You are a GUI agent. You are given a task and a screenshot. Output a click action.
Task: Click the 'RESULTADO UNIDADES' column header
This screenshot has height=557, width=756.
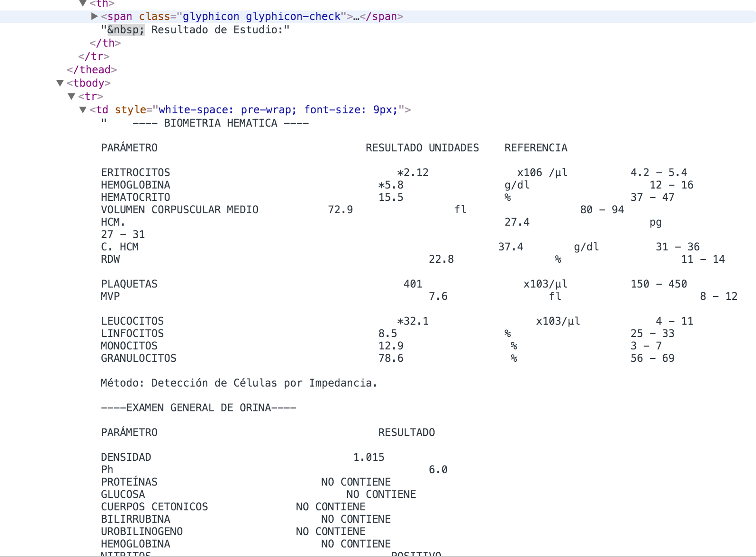422,148
